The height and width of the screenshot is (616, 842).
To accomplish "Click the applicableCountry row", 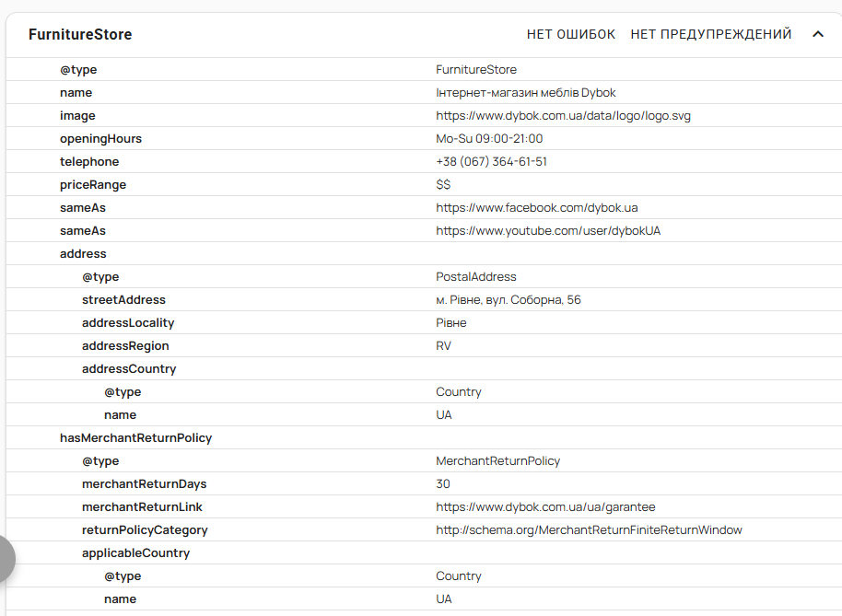I will (x=424, y=553).
